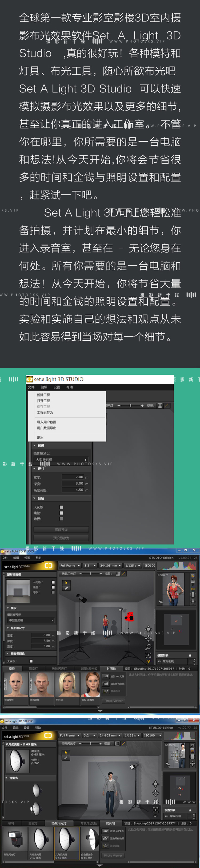This screenshot has height=868, width=200.
Task: Collapse the 尺寸 section
Action: (35, 469)
